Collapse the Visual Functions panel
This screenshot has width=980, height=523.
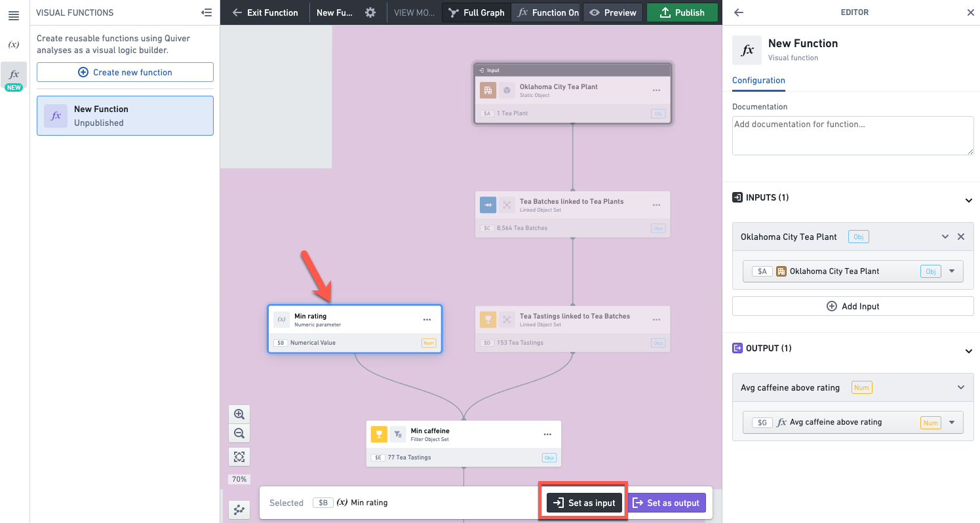pyautogui.click(x=206, y=12)
